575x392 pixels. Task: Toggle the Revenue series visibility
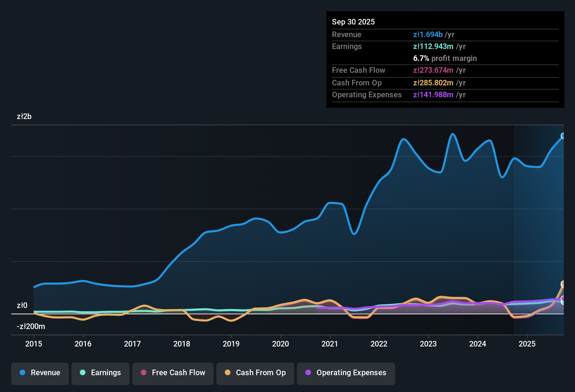(x=40, y=373)
